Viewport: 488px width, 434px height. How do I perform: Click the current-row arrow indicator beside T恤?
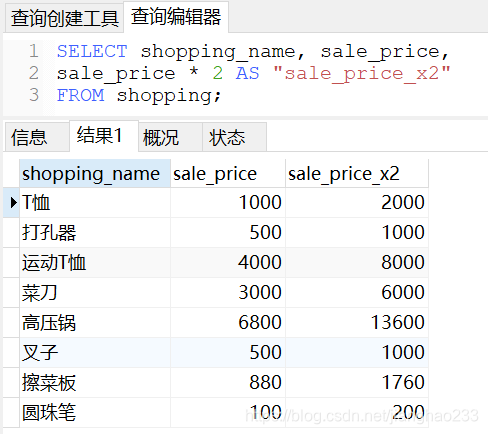click(13, 202)
